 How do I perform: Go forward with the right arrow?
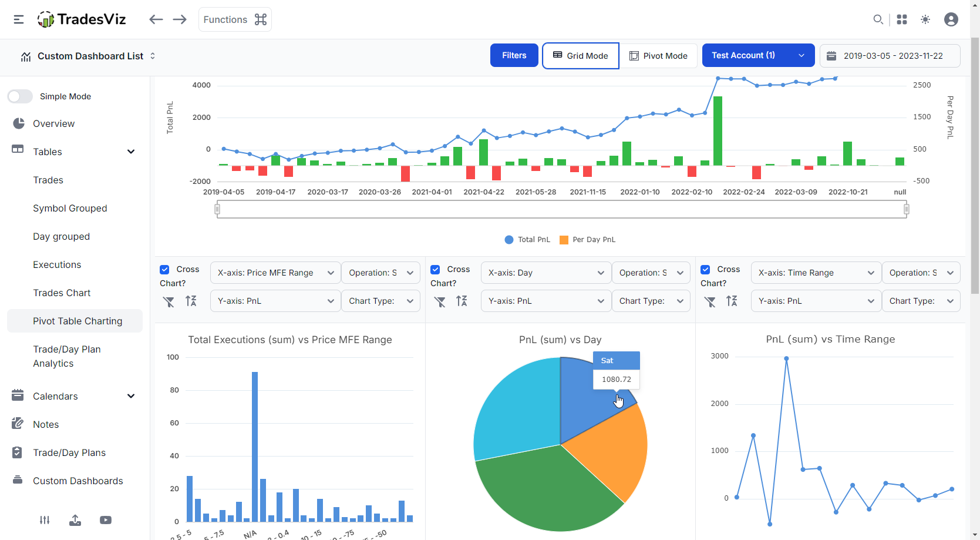click(x=180, y=19)
